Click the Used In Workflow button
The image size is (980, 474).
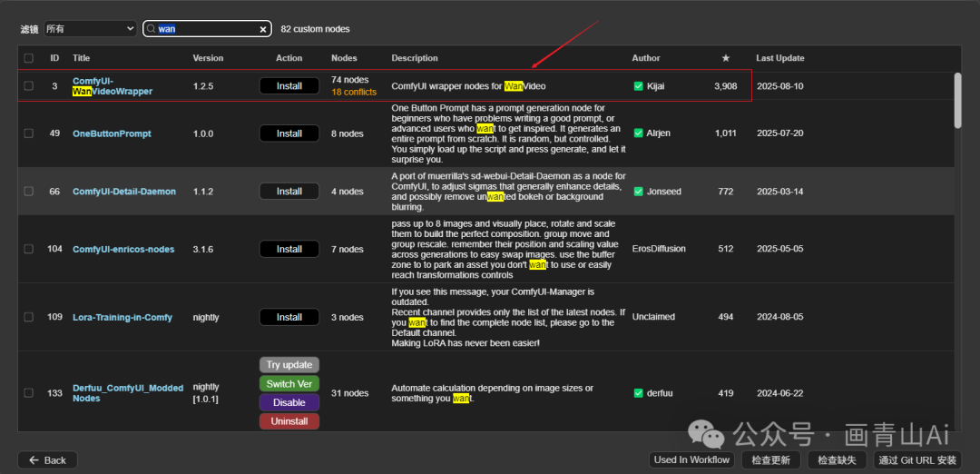coord(691,460)
